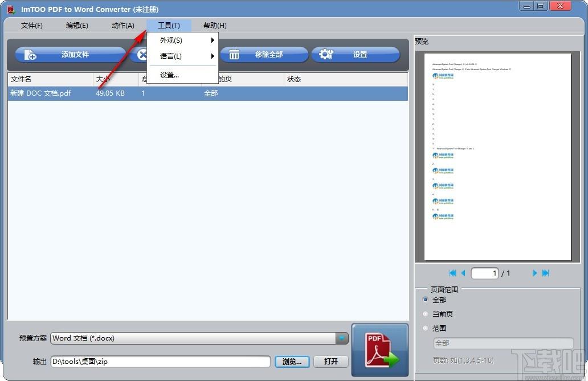Image resolution: width=588 pixels, height=381 pixels.
Task: Click the preview page number box
Action: point(485,273)
